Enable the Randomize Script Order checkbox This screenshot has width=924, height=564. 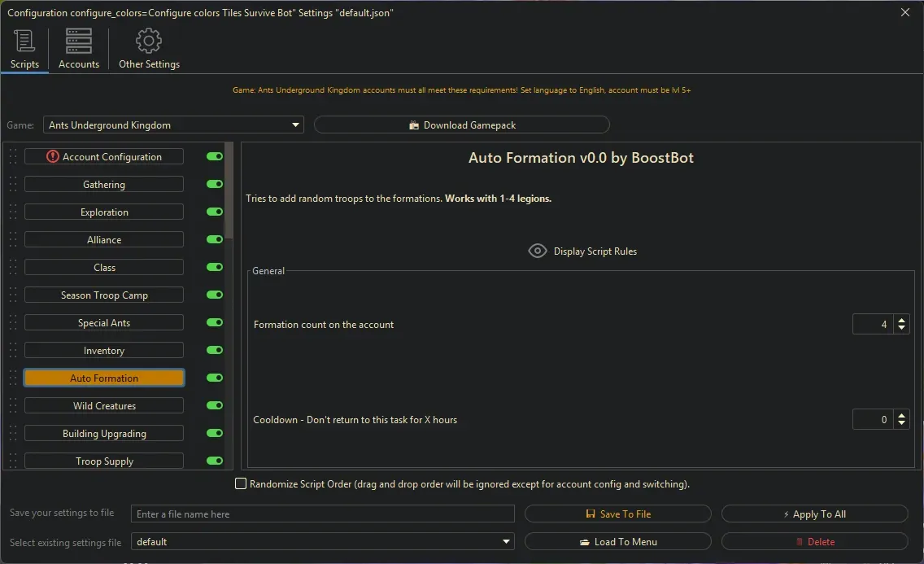pyautogui.click(x=241, y=484)
